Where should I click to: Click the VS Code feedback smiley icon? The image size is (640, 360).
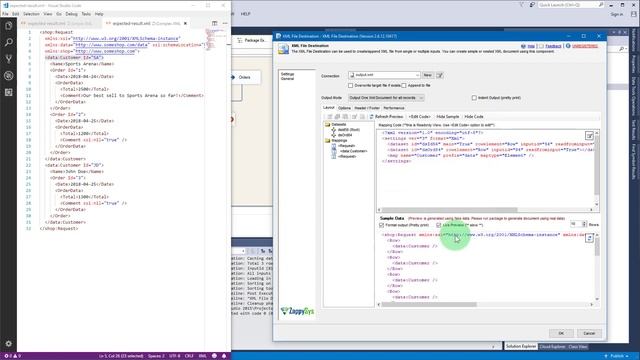coord(214,356)
